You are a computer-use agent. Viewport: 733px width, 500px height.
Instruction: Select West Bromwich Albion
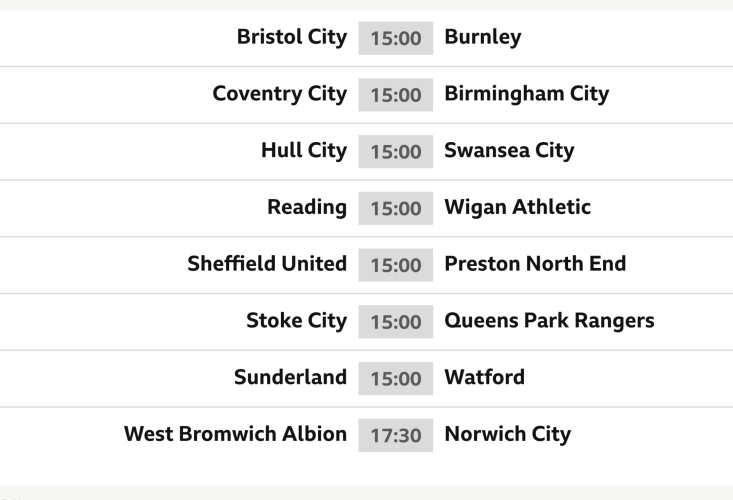(235, 435)
